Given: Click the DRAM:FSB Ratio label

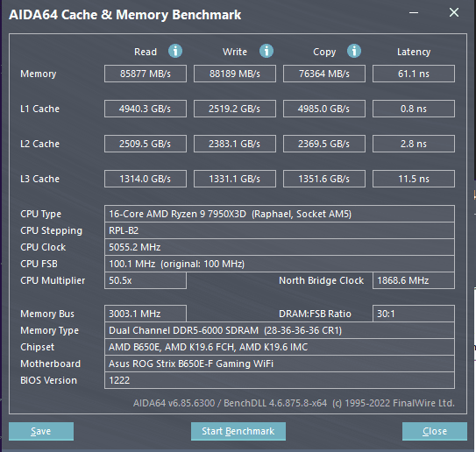Looking at the screenshot, I should point(315,314).
